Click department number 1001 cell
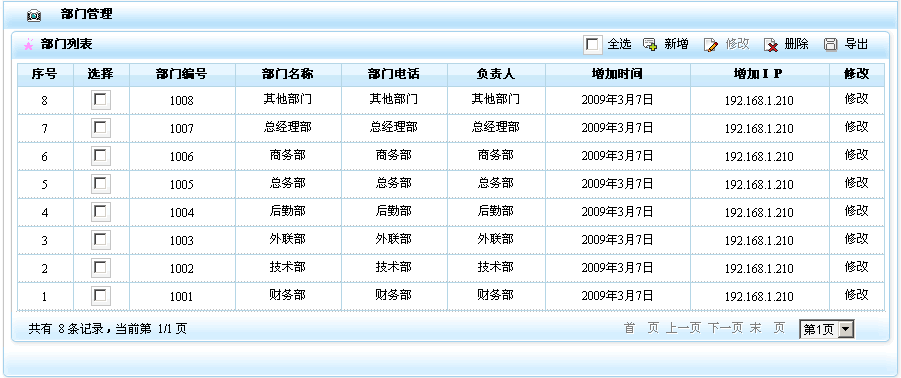The width and height of the screenshot is (901, 378). [182, 296]
